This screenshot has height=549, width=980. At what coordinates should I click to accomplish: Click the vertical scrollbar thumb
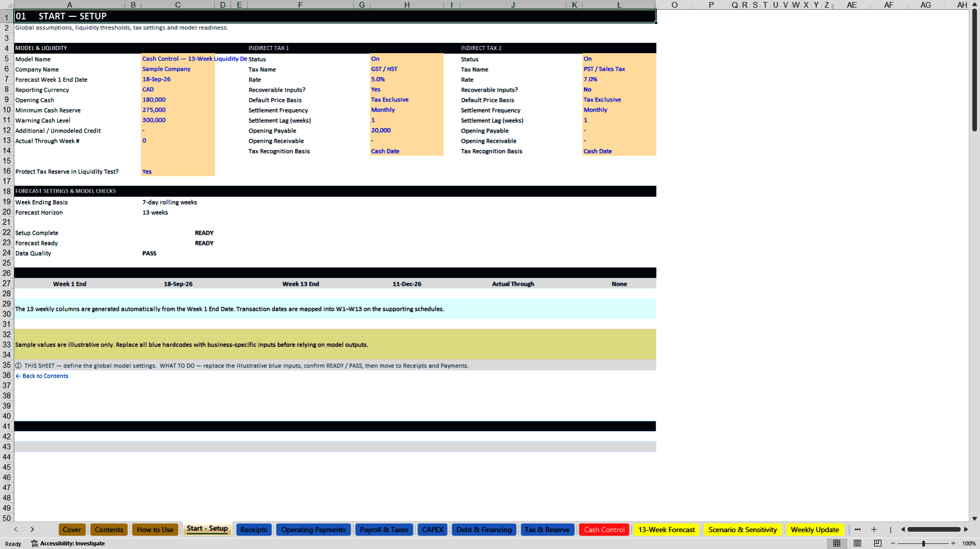tap(974, 70)
